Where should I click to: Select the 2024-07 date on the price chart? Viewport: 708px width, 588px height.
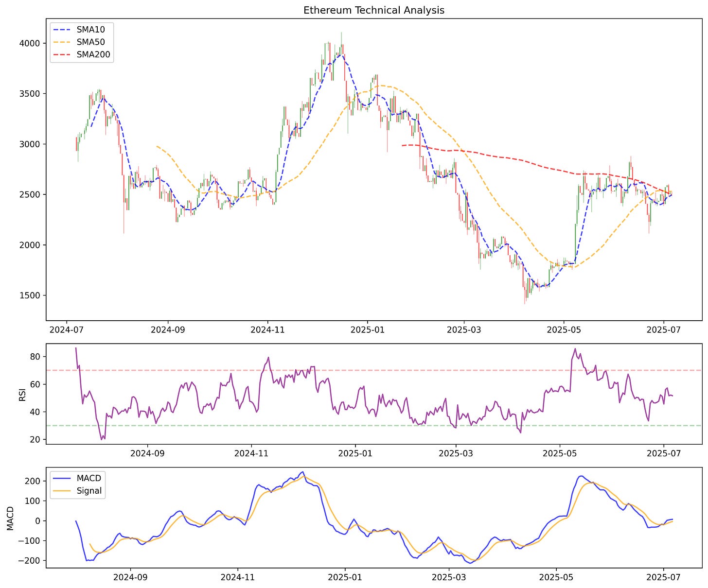[x=67, y=329]
